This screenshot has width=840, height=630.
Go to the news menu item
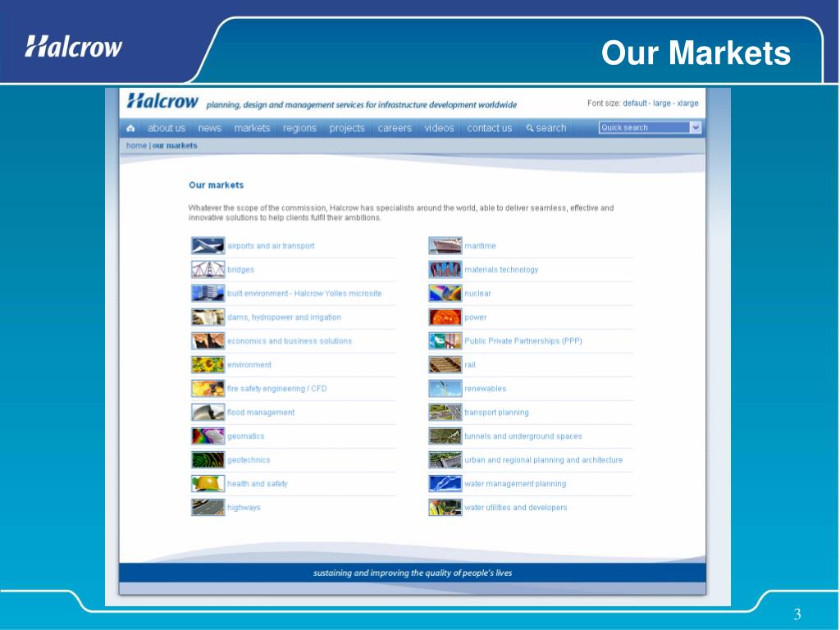[209, 128]
